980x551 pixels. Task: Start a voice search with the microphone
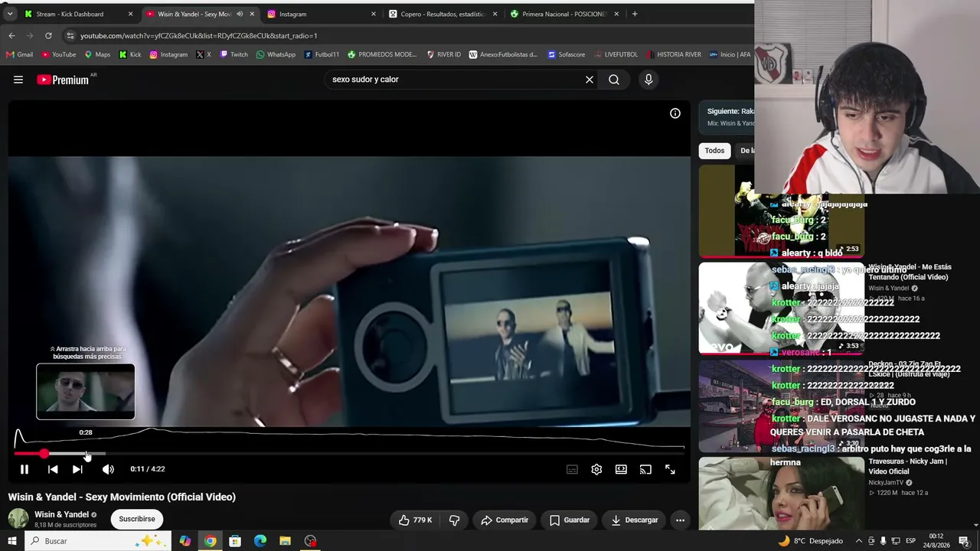(648, 80)
